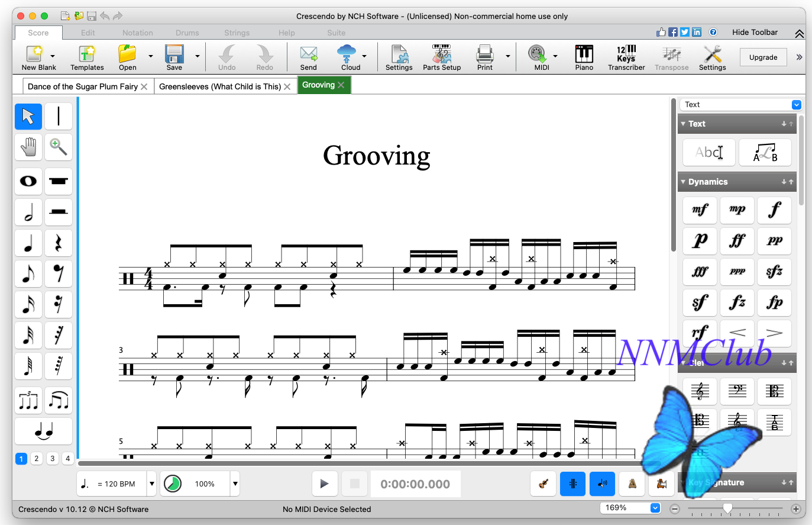Choose the quarter note tool
812x525 pixels.
click(28, 243)
